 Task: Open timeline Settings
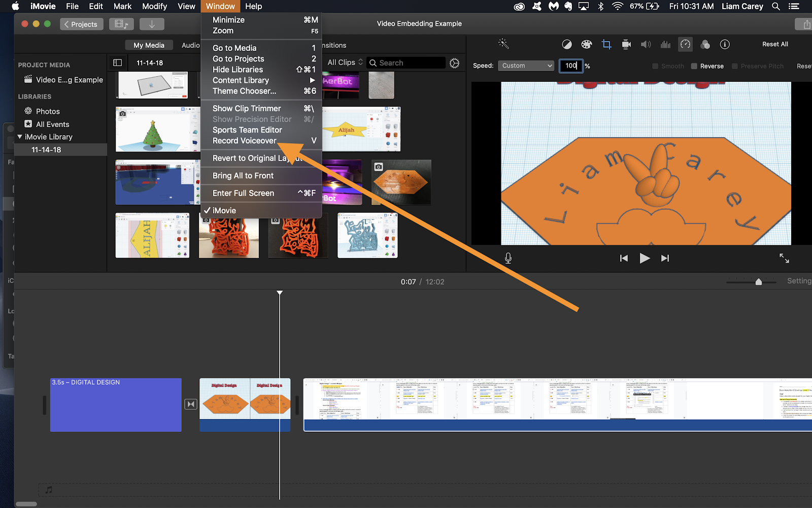(799, 281)
